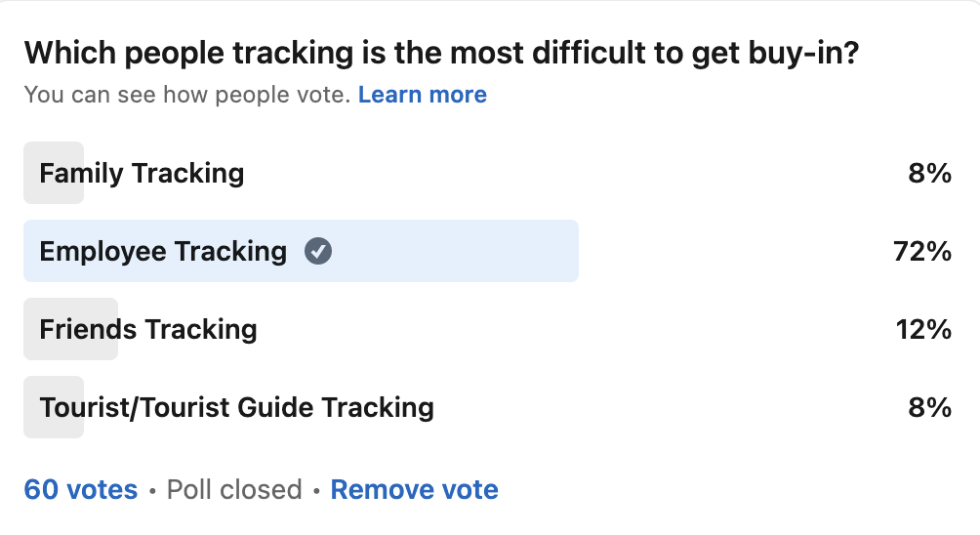The width and height of the screenshot is (980, 535).
Task: Click the gray result bar left of Friends Tracking text
Action: pos(31,330)
